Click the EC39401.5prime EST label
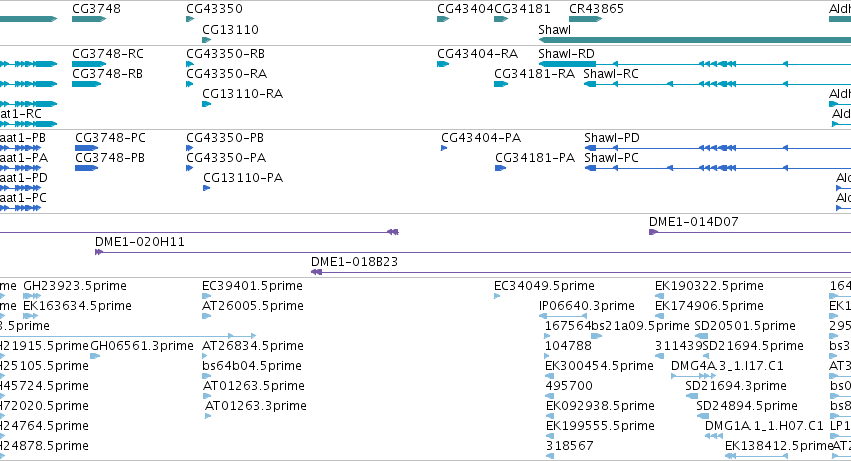This screenshot has width=851, height=461. [252, 286]
